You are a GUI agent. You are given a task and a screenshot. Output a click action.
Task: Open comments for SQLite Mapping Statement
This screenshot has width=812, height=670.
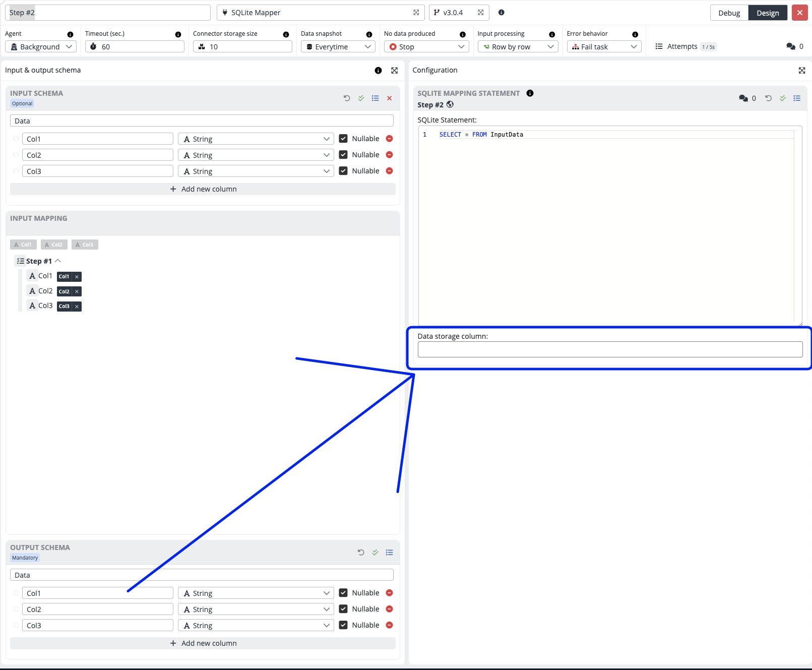pos(747,98)
